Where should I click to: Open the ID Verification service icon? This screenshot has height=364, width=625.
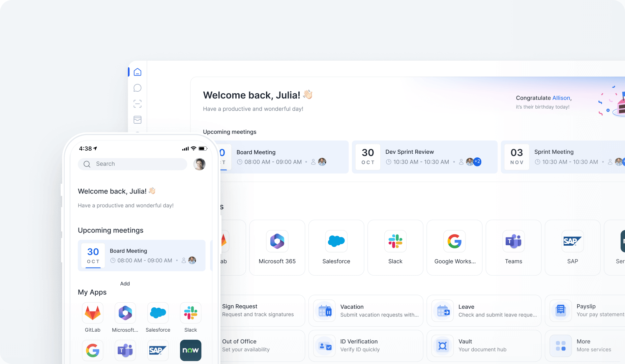coord(324,346)
